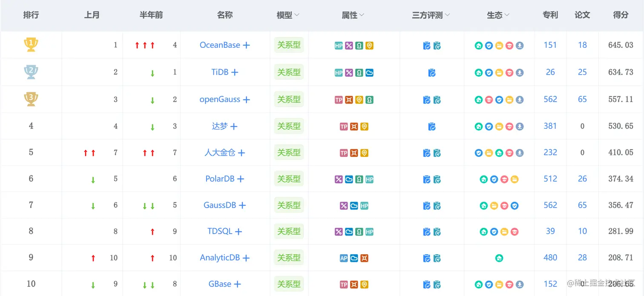Open the TDSQL database link
Image resolution: width=644 pixels, height=296 pixels.
pyautogui.click(x=220, y=232)
